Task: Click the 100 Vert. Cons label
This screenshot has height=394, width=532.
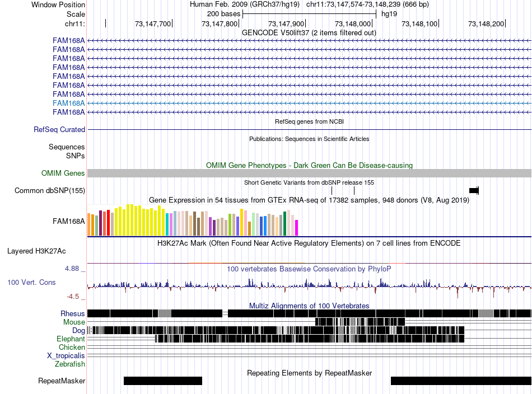Action: click(x=31, y=283)
